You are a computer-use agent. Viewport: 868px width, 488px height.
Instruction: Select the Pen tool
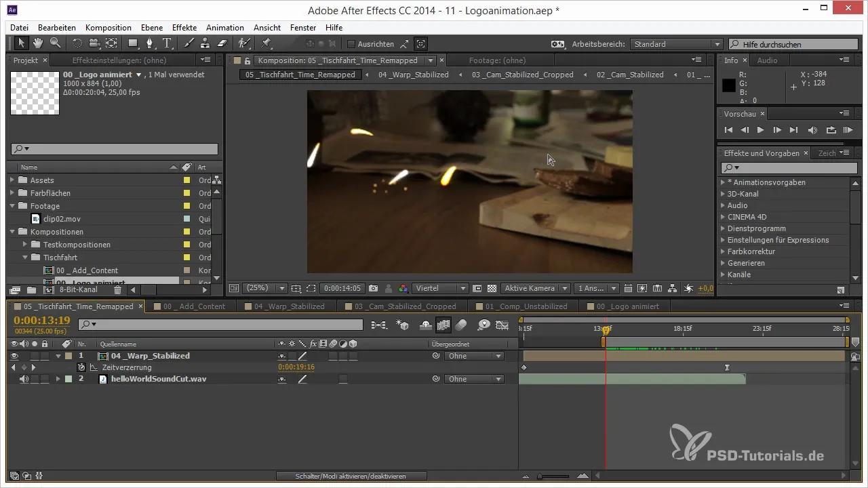150,43
